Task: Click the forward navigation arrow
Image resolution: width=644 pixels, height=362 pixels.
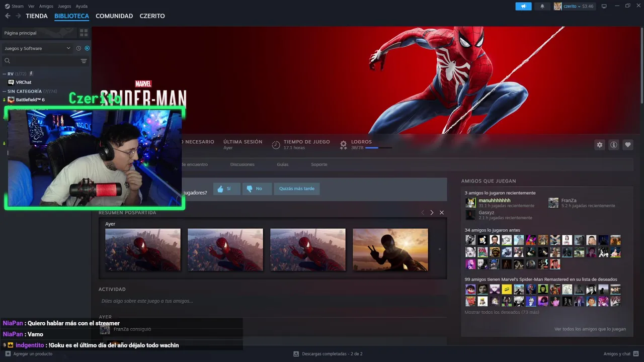Action: [18, 16]
